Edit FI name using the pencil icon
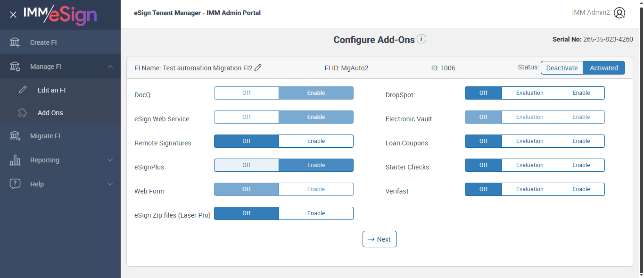Image resolution: width=644 pixels, height=278 pixels. 258,67
